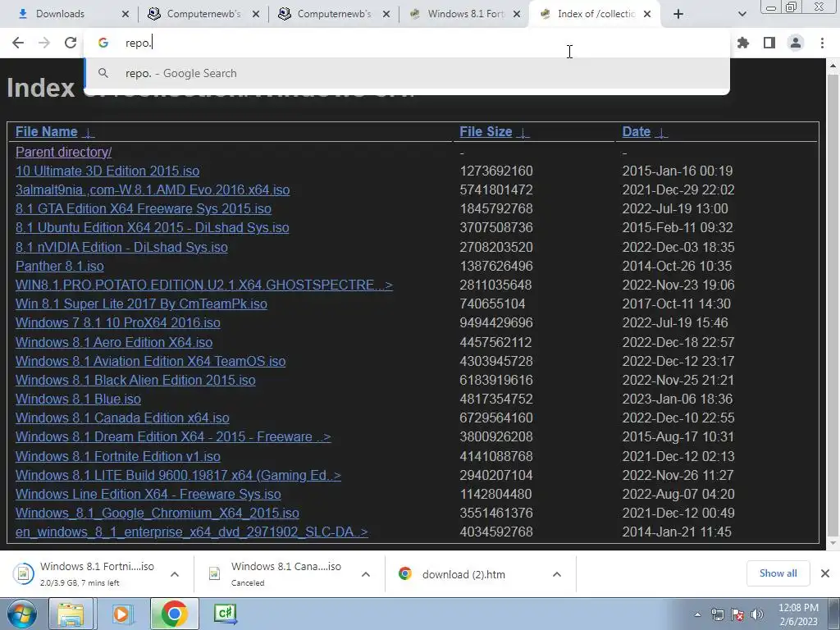This screenshot has width=840, height=630.
Task: Click the Windows 8.1 Fortni download item
Action: tap(85, 574)
